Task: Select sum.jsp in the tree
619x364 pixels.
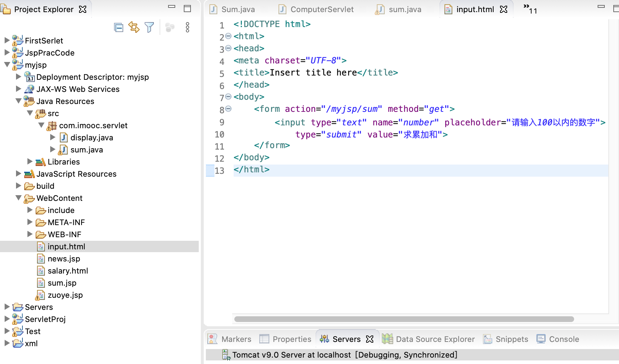Action: [x=62, y=283]
